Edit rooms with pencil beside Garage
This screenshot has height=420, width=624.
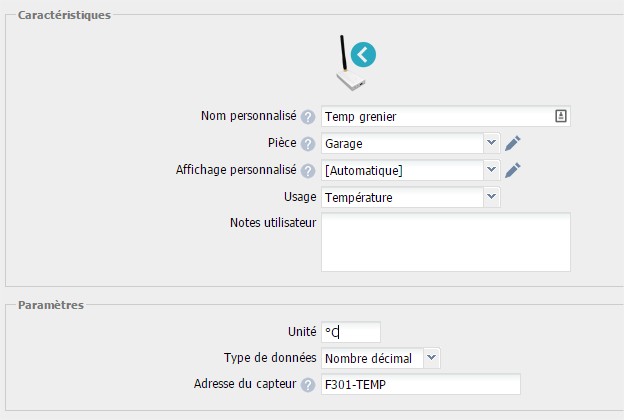click(x=513, y=143)
